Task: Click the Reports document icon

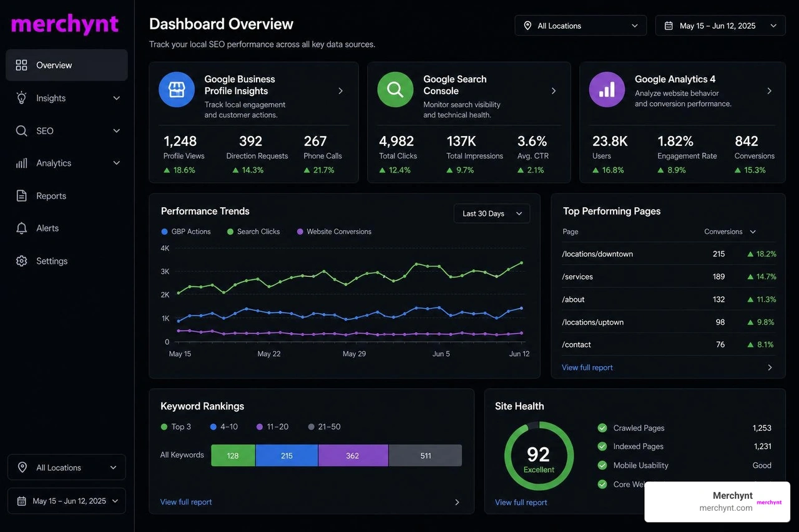Action: pyautogui.click(x=21, y=196)
